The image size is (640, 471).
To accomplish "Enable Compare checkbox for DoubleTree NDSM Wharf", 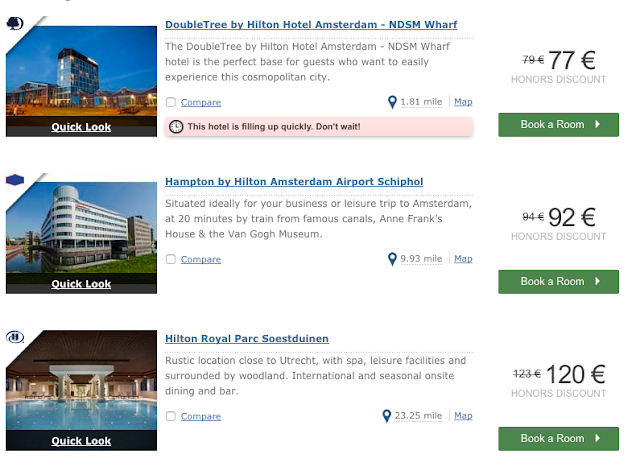I will point(171,102).
